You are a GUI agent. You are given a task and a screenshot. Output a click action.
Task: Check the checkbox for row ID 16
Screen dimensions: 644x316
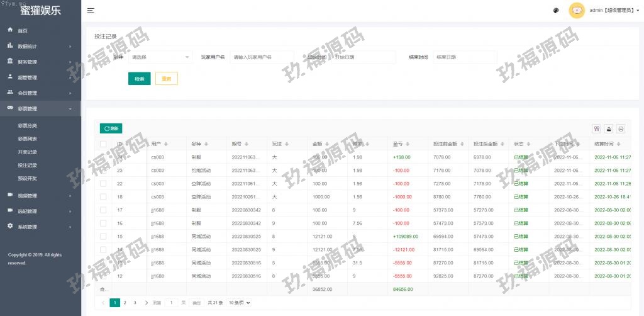103,223
